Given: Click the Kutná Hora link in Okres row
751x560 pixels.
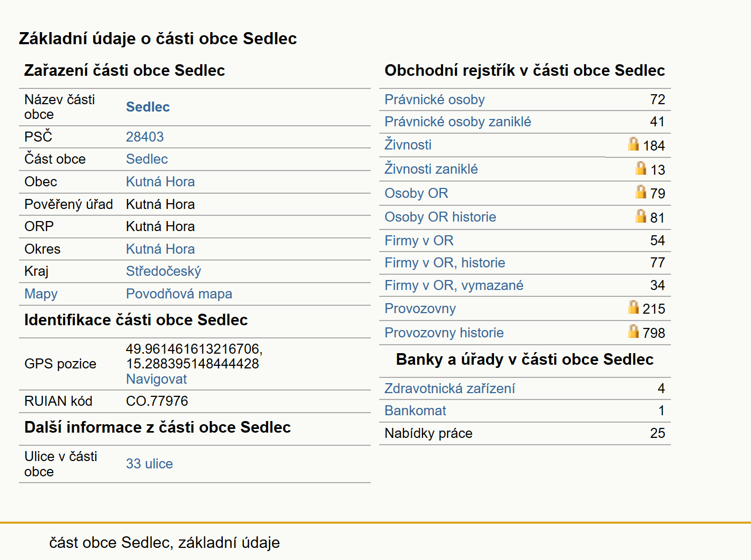Looking at the screenshot, I should click(x=160, y=249).
